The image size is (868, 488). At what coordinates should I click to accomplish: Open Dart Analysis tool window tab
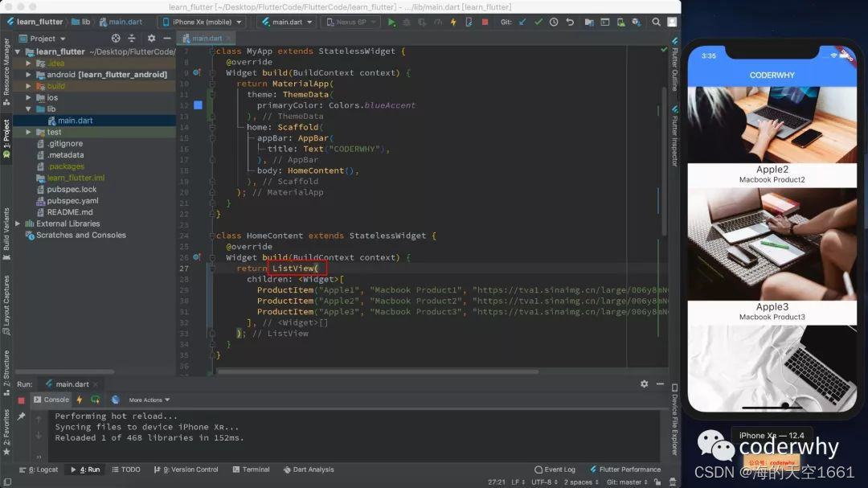(309, 470)
